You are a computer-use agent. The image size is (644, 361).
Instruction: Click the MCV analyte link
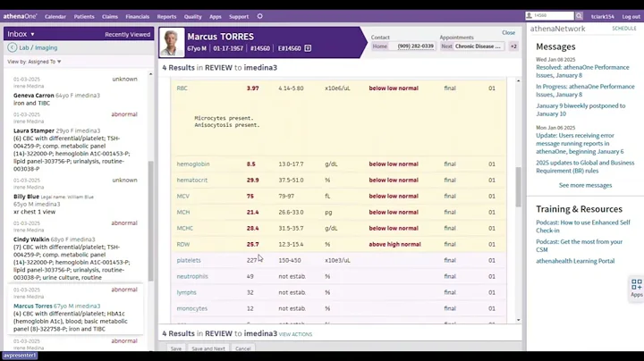[x=182, y=196]
